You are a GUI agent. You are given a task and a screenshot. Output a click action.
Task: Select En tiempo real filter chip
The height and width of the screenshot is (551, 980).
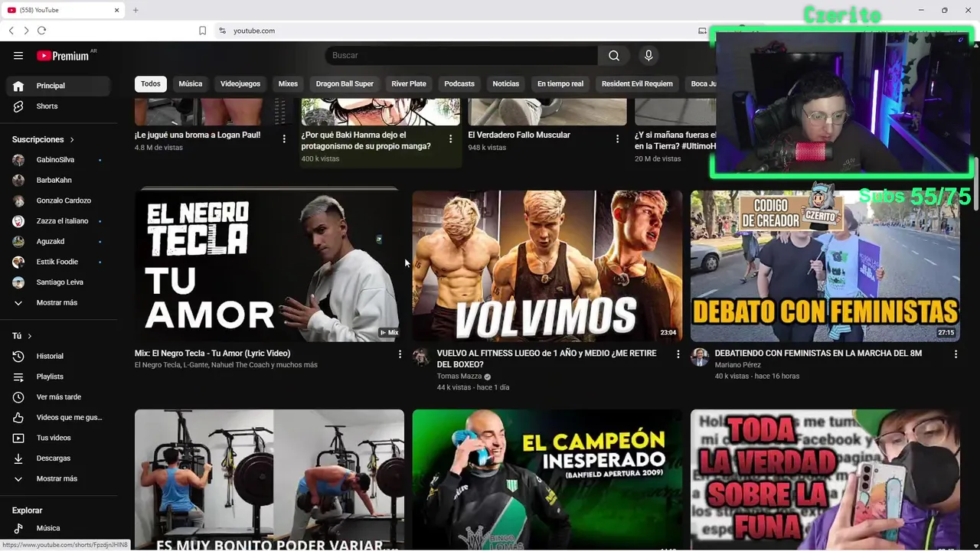tap(560, 83)
